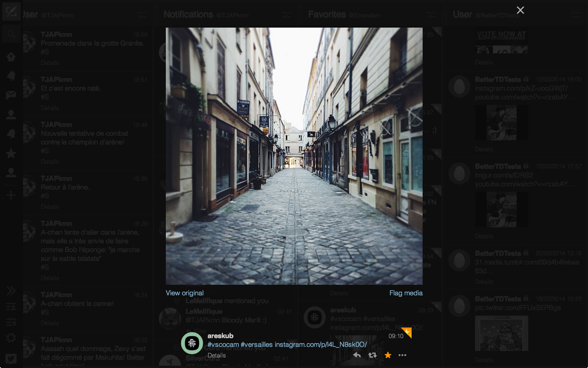Open the search icon in the sidebar
Viewport: 588px width, 368px height.
(11, 34)
